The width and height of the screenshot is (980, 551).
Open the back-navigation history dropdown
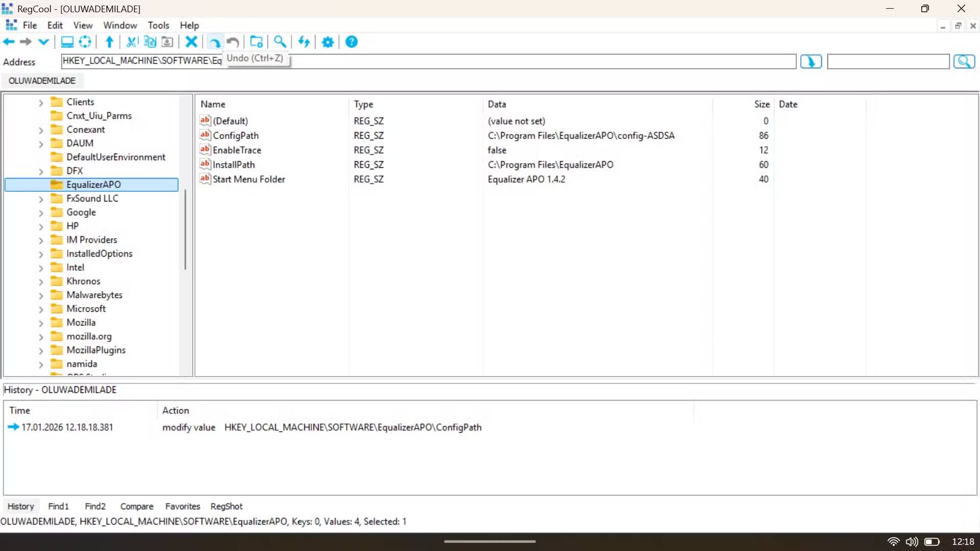click(43, 42)
